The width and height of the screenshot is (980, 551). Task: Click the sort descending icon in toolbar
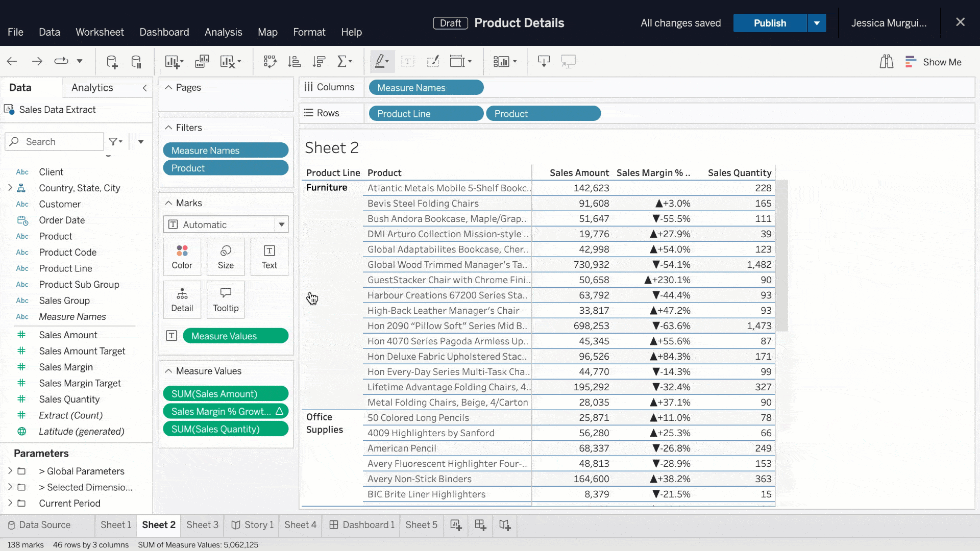click(x=319, y=61)
